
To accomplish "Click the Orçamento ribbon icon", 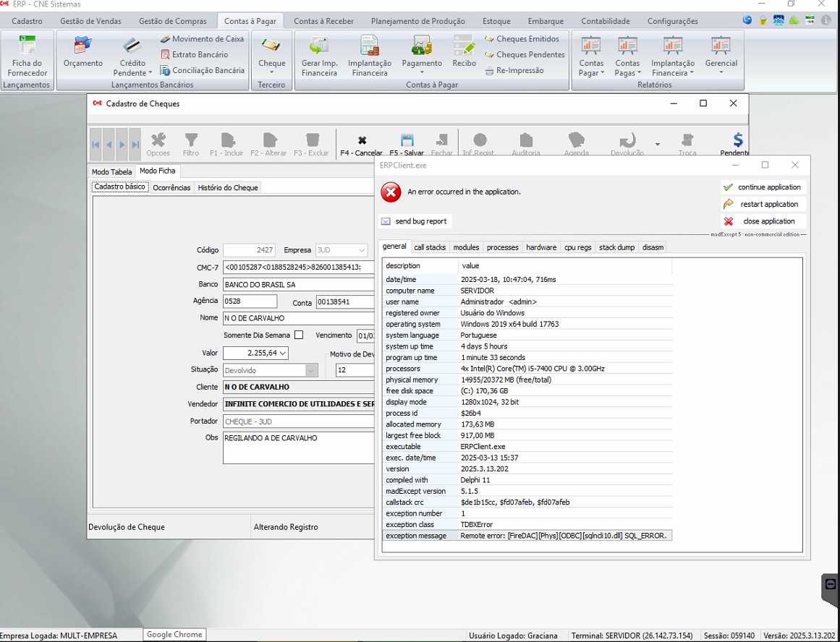I will [83, 52].
